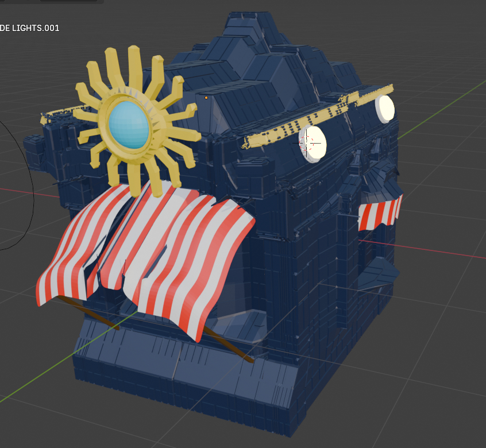Click the orange origin dot on roof

206,98
